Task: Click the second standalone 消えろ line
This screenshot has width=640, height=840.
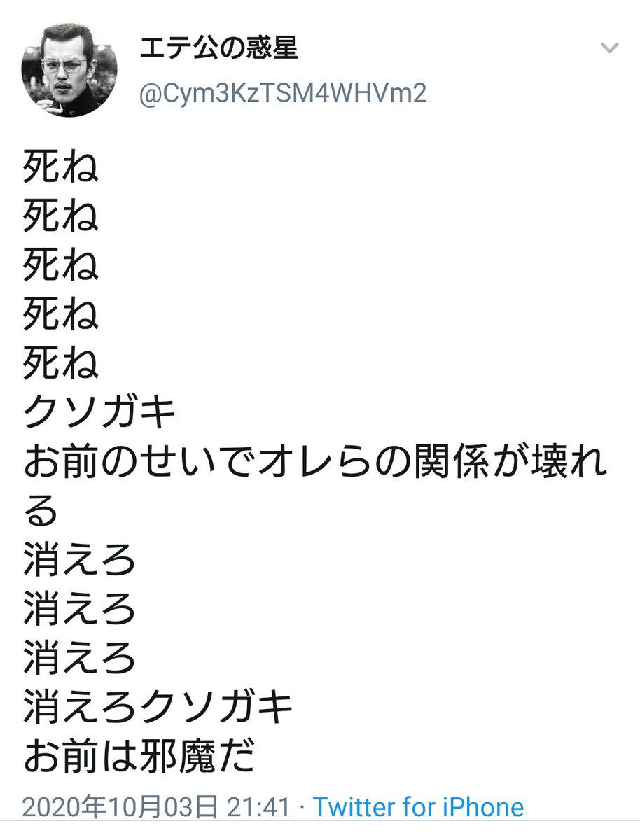Action: tap(79, 610)
